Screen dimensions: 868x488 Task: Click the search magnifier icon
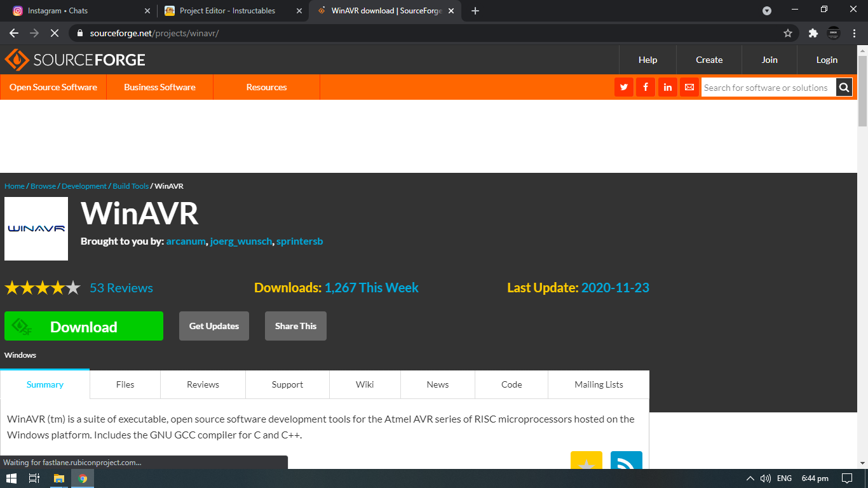(x=844, y=88)
